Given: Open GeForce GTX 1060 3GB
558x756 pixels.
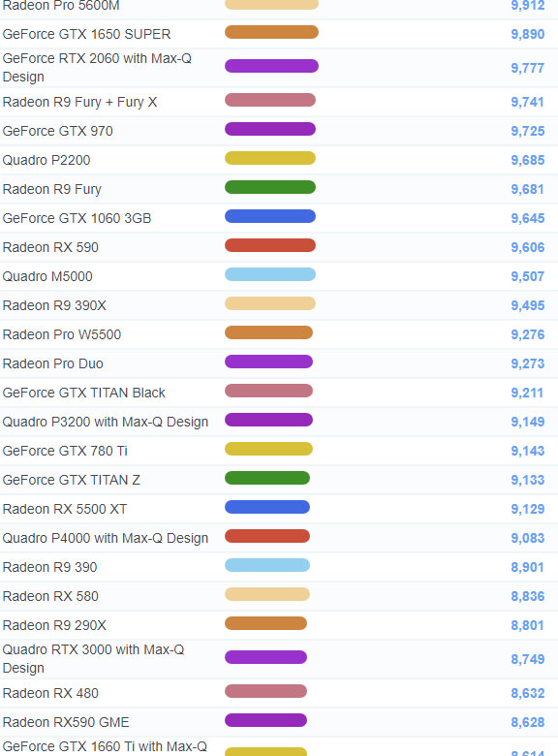Looking at the screenshot, I should tap(77, 218).
